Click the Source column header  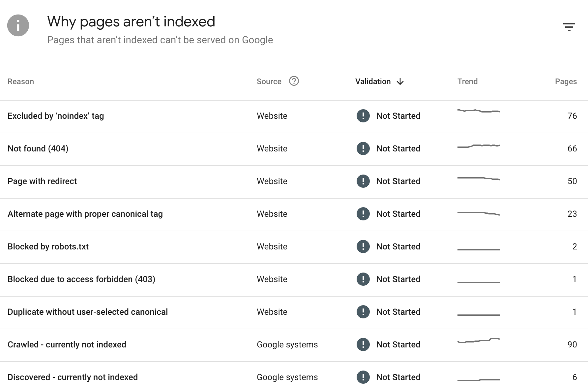[x=269, y=81]
